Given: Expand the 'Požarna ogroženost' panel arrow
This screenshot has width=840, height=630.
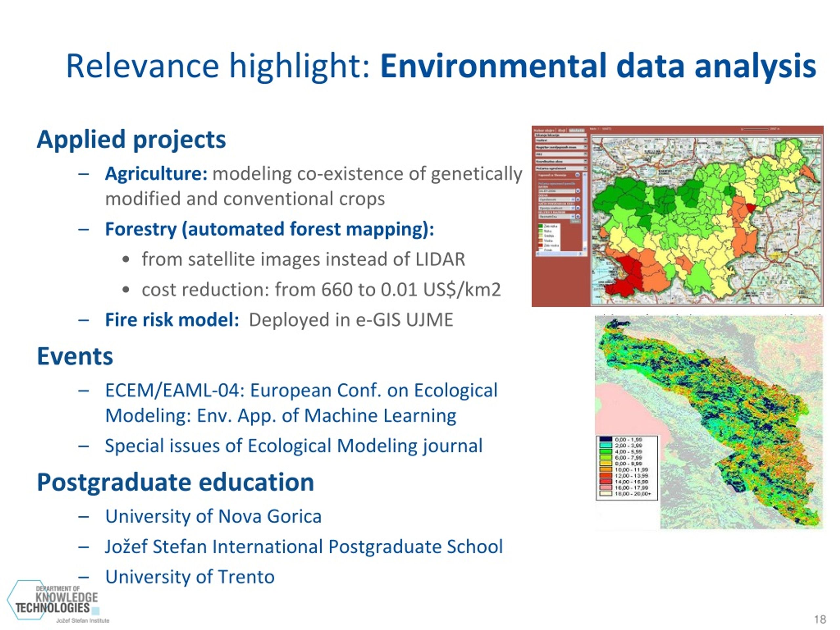Looking at the screenshot, I should pyautogui.click(x=586, y=169).
